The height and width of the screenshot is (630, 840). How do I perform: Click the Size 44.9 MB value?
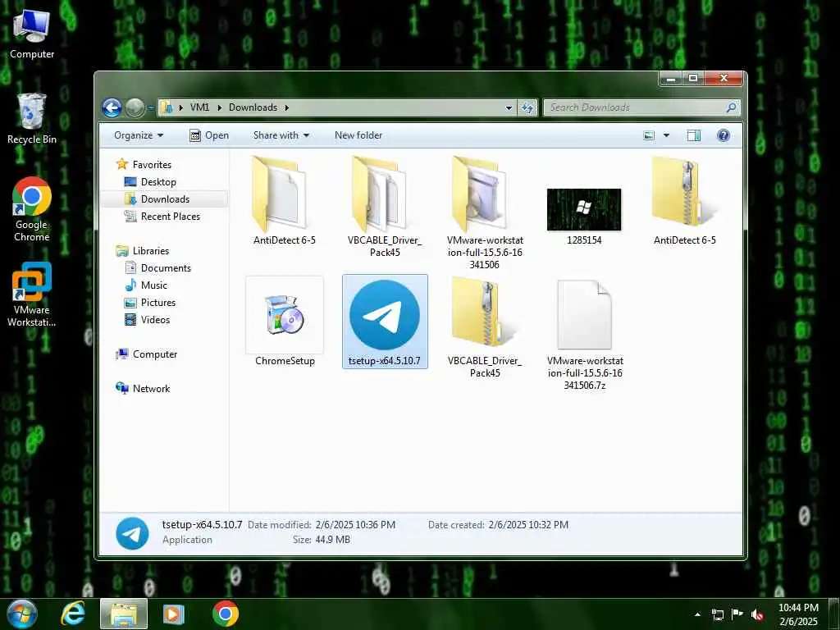click(333, 540)
